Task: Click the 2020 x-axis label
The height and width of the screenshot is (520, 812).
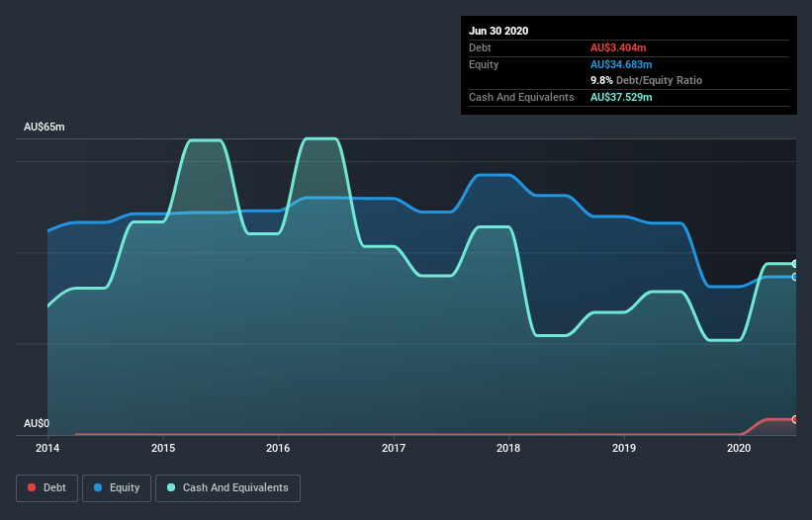Action: pyautogui.click(x=739, y=448)
